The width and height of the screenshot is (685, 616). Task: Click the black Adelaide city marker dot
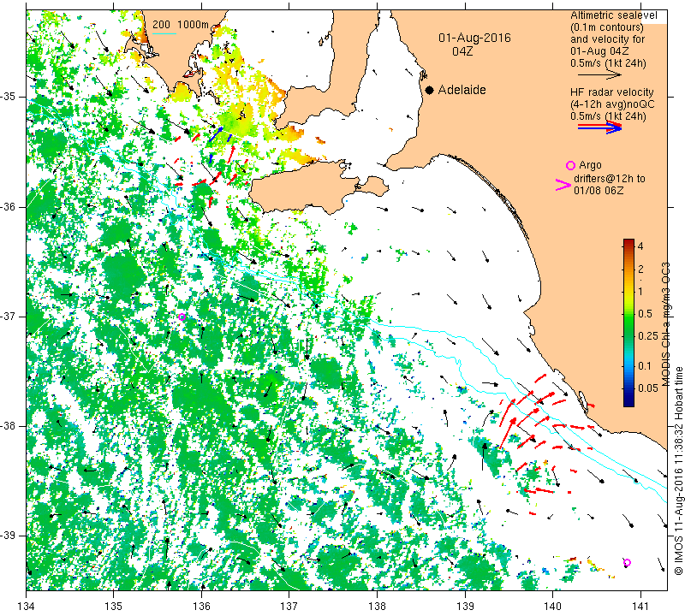point(430,91)
